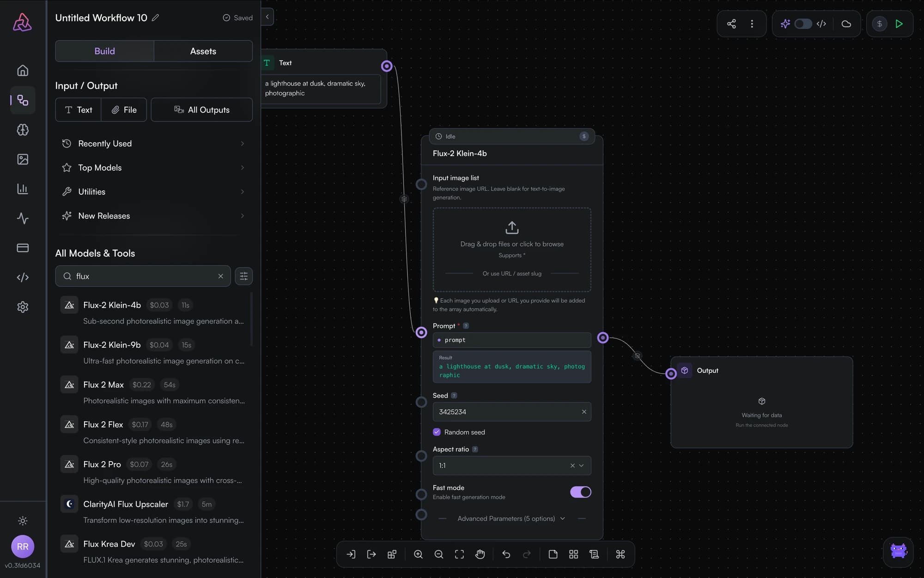Disable the Fast mode toggle
This screenshot has height=578, width=924.
(580, 492)
